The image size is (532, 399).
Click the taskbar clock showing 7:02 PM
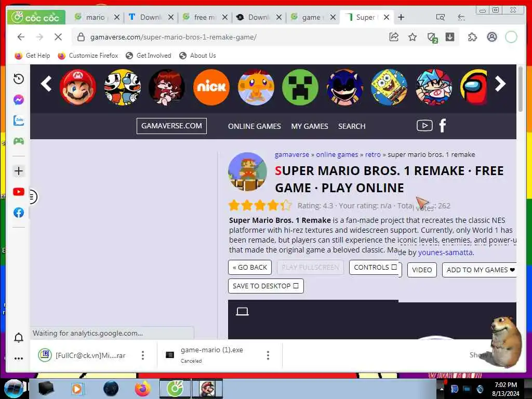coord(506,389)
